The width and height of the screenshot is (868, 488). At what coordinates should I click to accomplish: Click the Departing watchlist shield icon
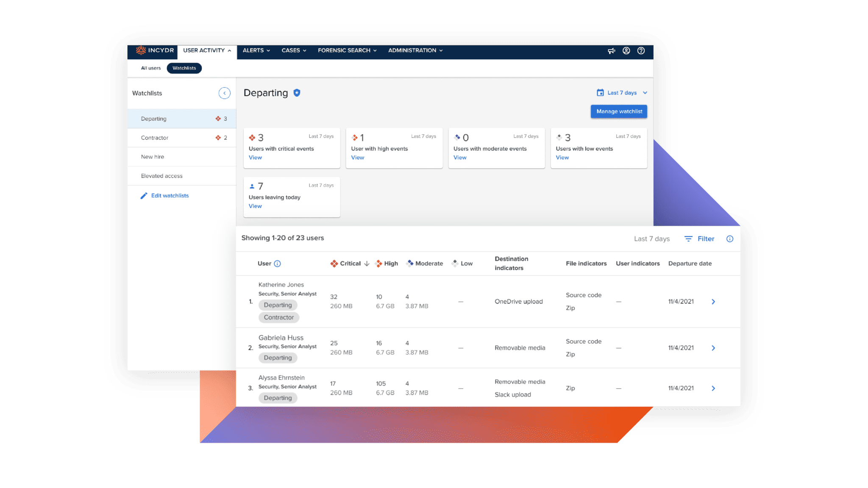(x=299, y=93)
